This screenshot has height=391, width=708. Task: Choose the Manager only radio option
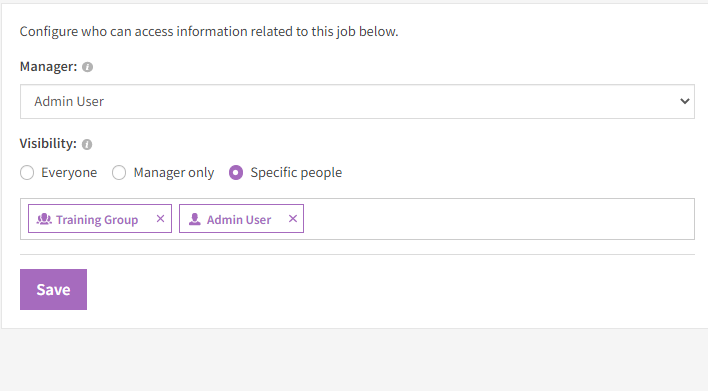(119, 172)
